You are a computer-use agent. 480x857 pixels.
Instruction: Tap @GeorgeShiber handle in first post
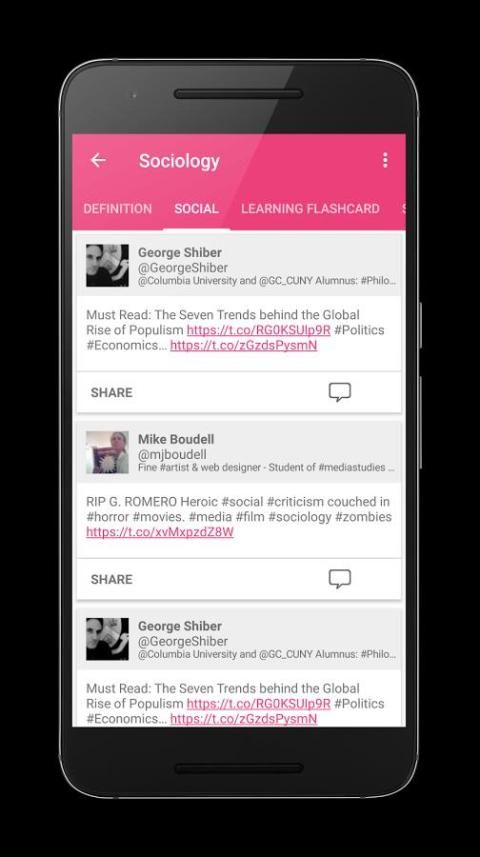pyautogui.click(x=183, y=268)
